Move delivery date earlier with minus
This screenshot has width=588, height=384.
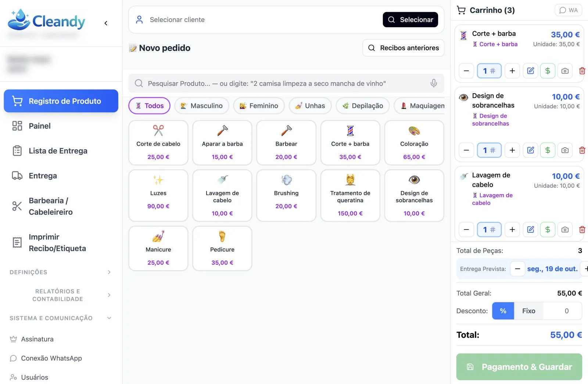click(517, 269)
